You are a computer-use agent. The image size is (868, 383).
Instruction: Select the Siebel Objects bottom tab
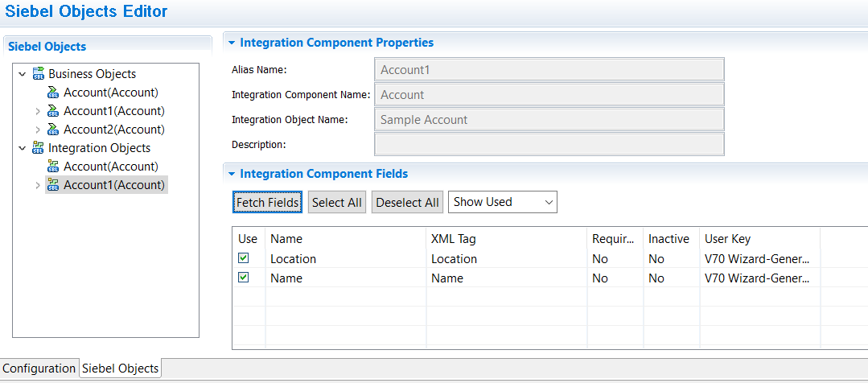(x=120, y=368)
